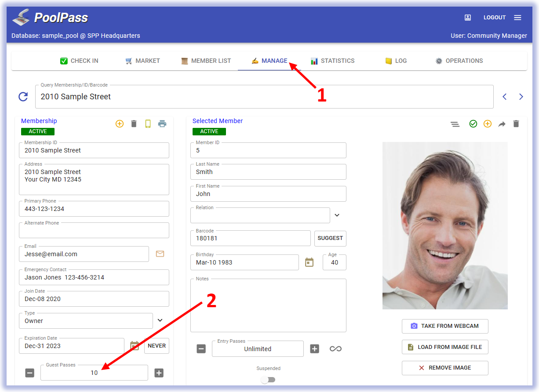Decrease Entry Passes minus button
Image resolution: width=539 pixels, height=392 pixels.
[201, 349]
